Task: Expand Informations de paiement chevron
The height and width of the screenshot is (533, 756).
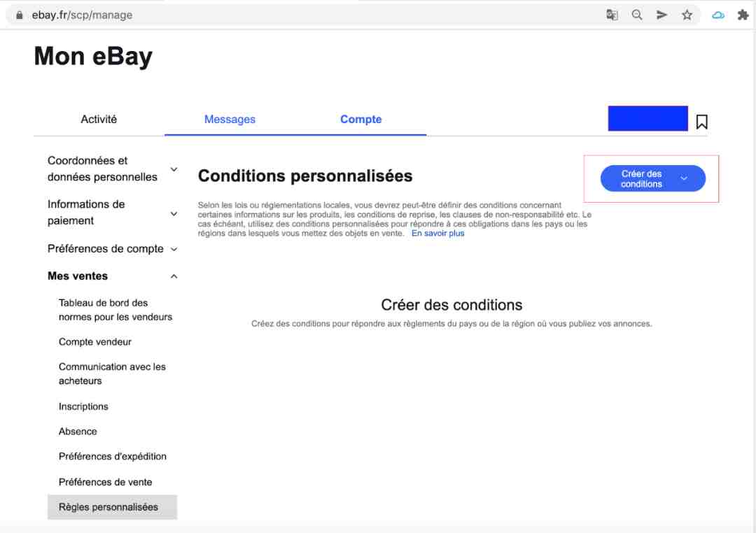Action: (x=174, y=213)
